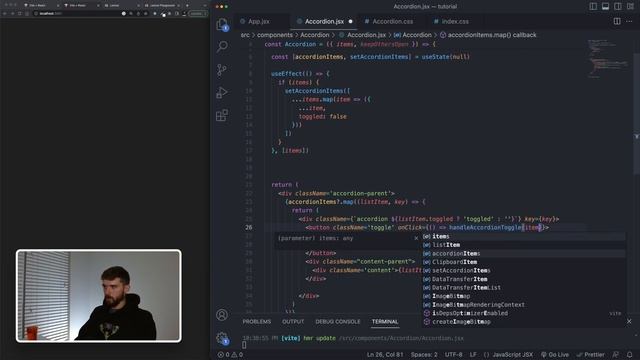Click the code minimap overview
The height and width of the screenshot is (360, 640).
608,58
